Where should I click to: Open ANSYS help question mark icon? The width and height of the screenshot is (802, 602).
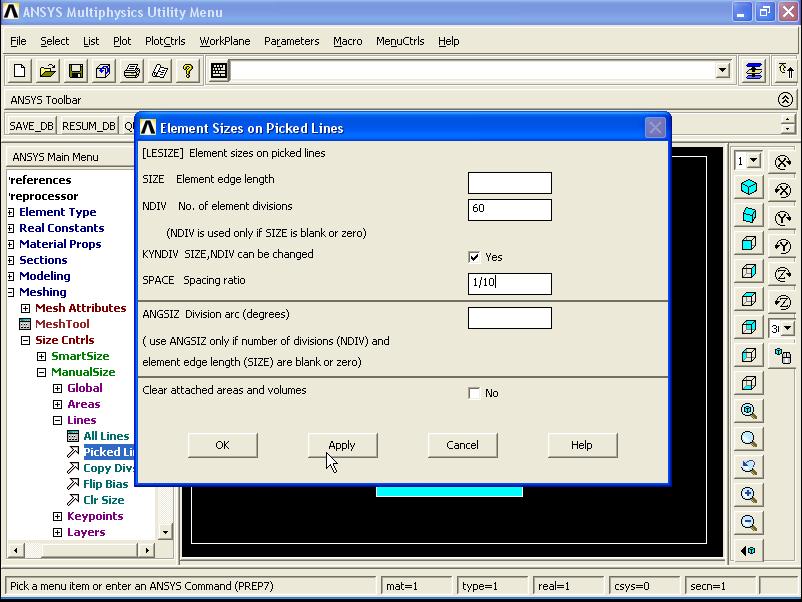pos(188,71)
